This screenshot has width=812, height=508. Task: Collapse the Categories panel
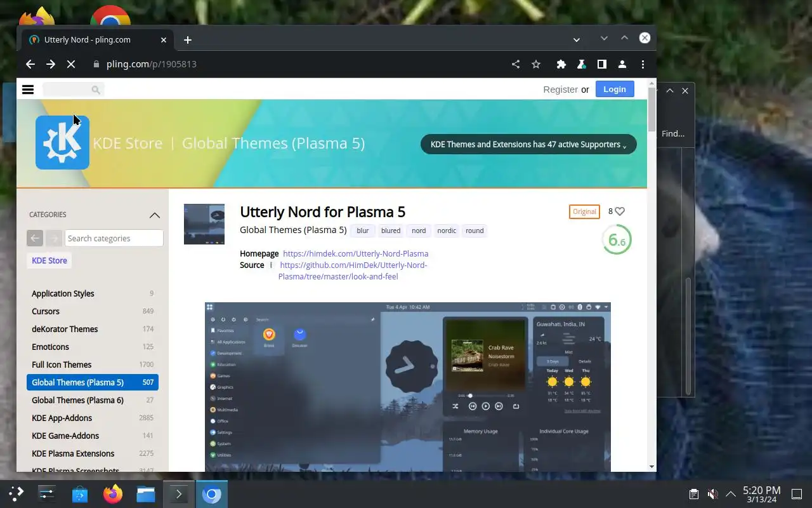(x=154, y=215)
